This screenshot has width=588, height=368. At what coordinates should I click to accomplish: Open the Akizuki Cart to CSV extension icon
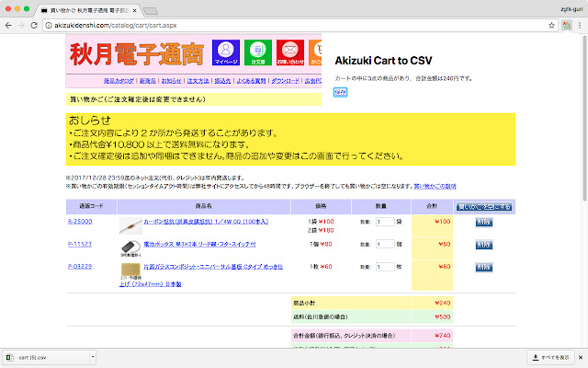(567, 25)
